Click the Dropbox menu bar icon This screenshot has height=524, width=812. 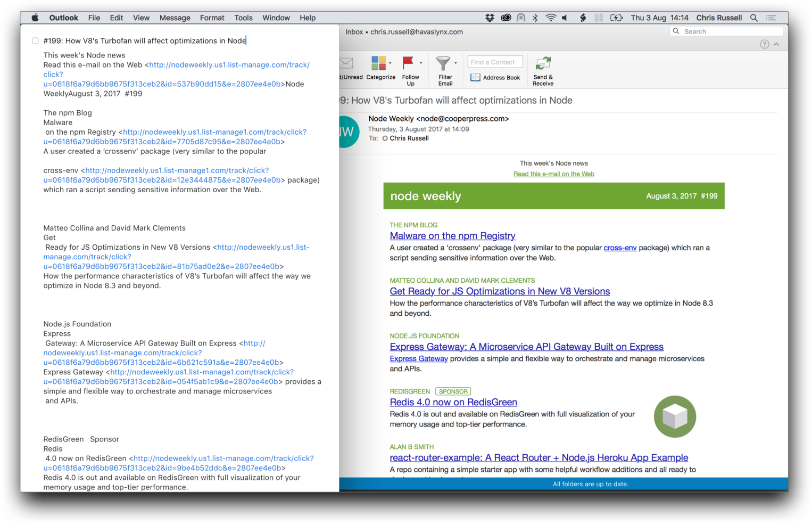click(x=490, y=18)
